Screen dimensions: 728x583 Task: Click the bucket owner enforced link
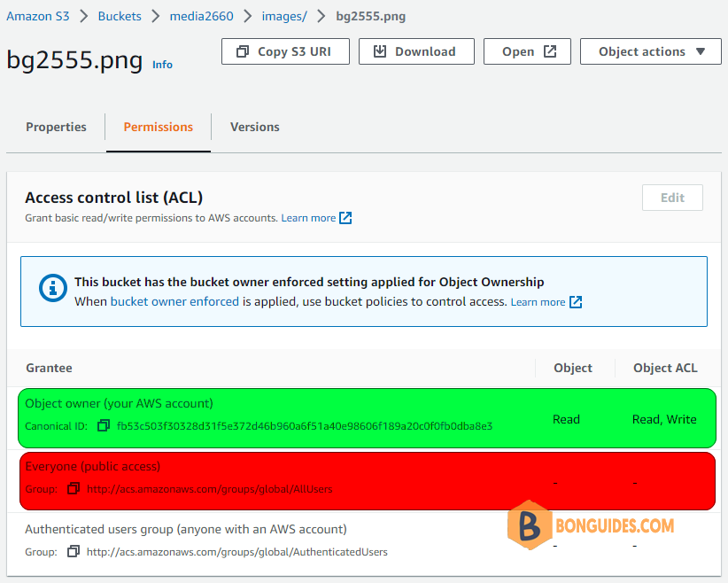(174, 301)
